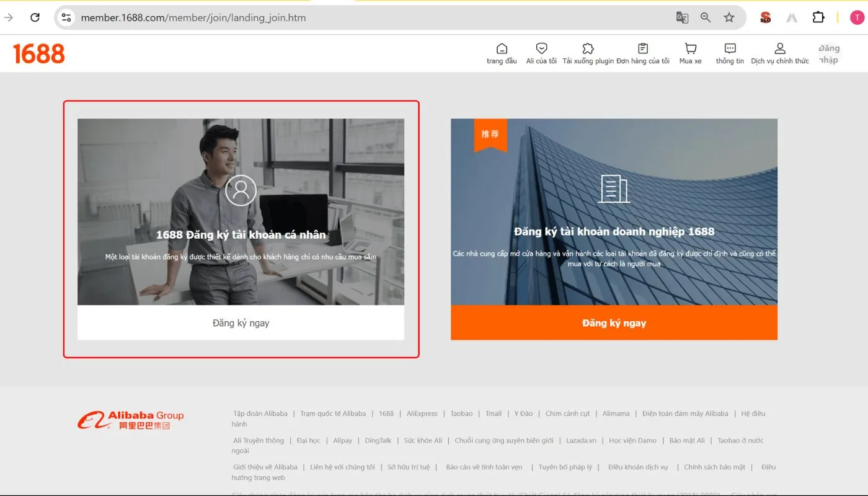Click the personal account user circle icon
Viewport: 868px width, 496px height.
pyautogui.click(x=241, y=190)
